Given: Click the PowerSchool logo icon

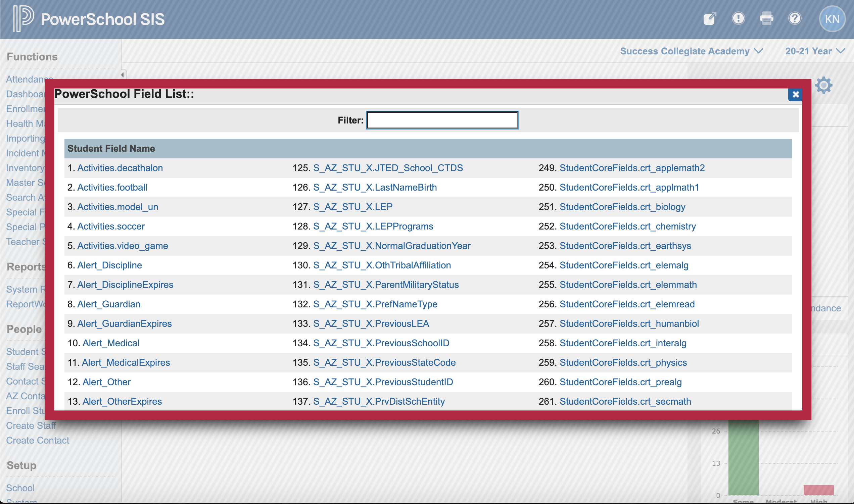Looking at the screenshot, I should (23, 18).
